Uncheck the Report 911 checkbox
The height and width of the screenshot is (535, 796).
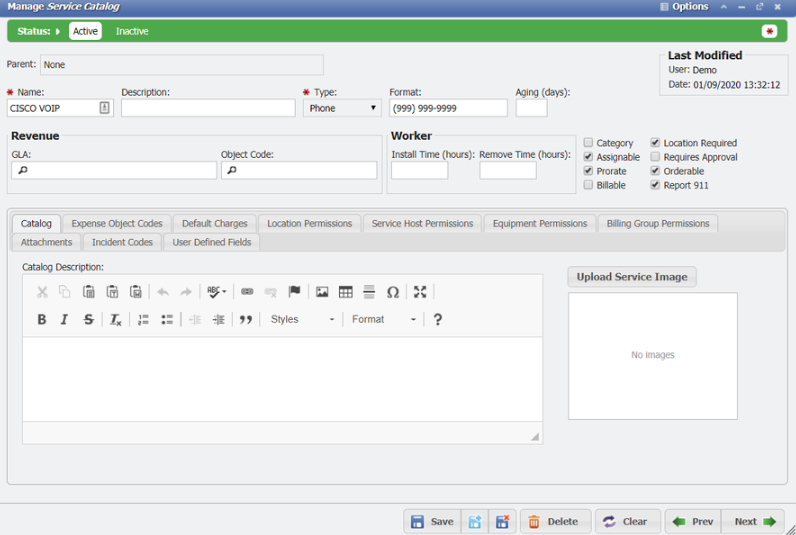coord(656,185)
